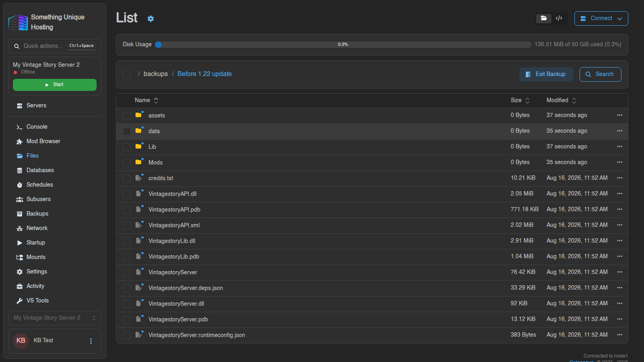Open the Mods folder icon
This screenshot has width=644, height=362.
tap(139, 162)
